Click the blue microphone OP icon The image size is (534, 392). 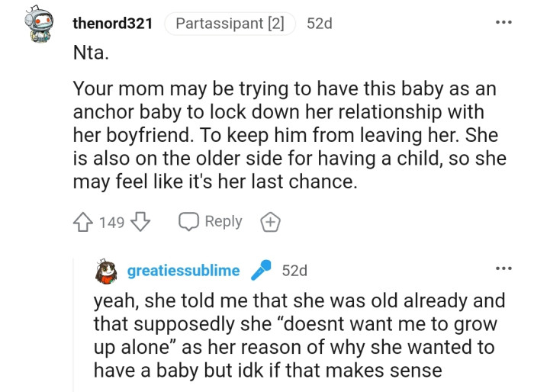pos(261,271)
